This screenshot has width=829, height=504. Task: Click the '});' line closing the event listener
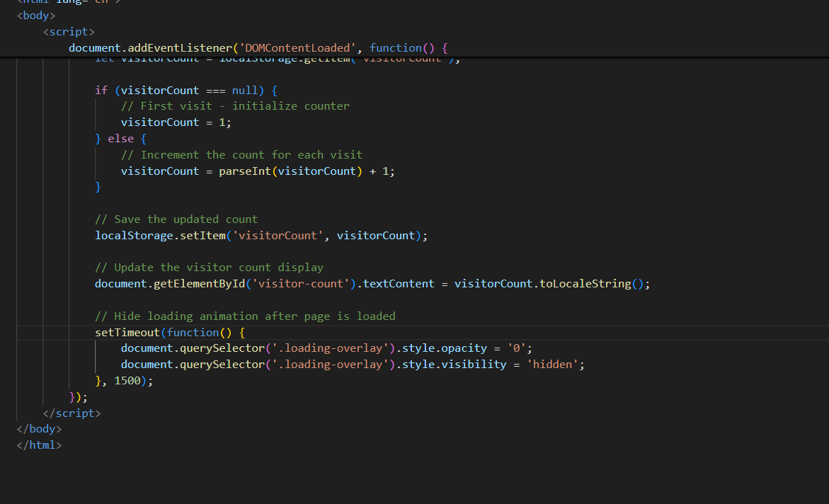coord(79,396)
